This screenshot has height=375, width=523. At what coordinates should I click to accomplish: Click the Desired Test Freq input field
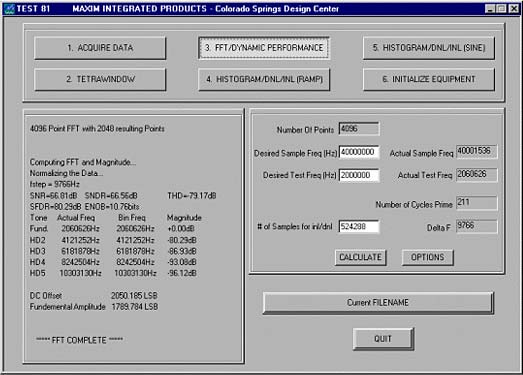coord(359,175)
